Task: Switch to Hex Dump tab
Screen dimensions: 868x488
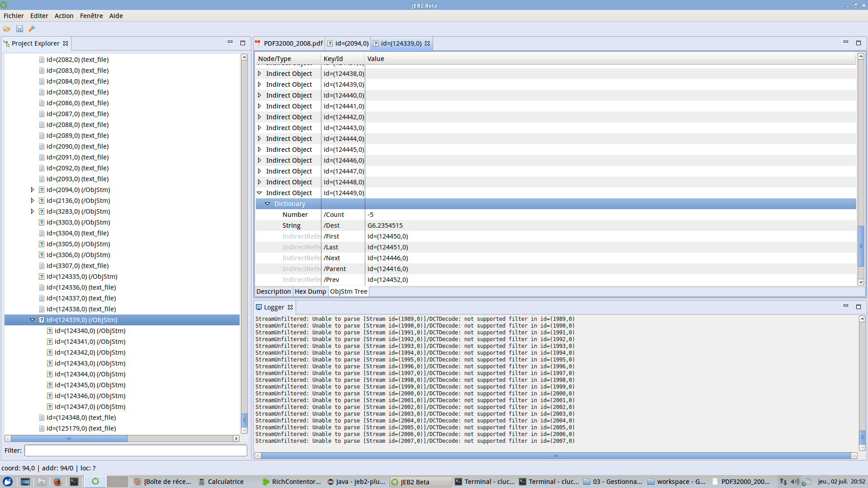Action: pyautogui.click(x=310, y=291)
